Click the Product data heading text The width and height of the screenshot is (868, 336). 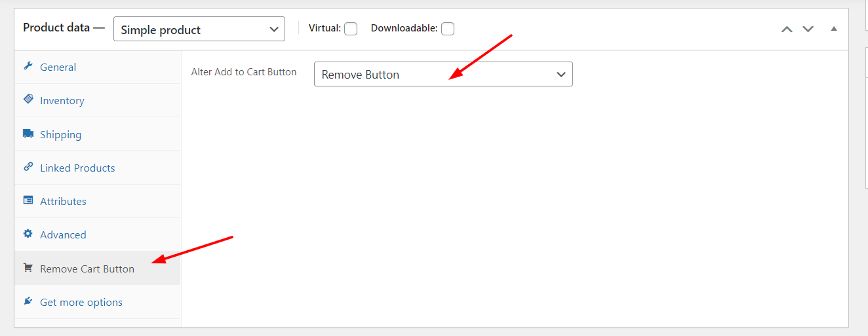click(64, 28)
